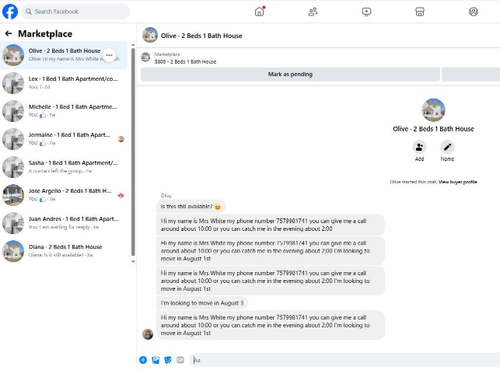Click the 'I'm looking to move in August 3' message
The width and height of the screenshot is (500, 370).
pyautogui.click(x=202, y=303)
